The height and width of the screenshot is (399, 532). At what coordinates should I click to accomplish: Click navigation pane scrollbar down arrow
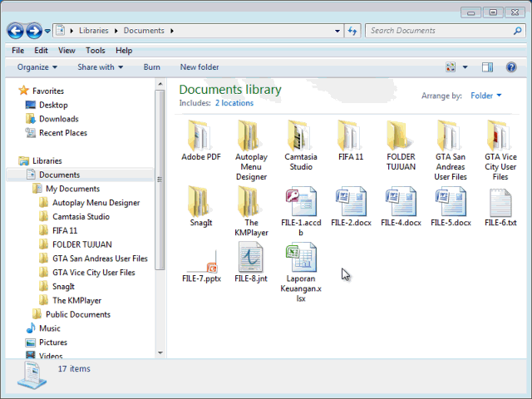160,352
